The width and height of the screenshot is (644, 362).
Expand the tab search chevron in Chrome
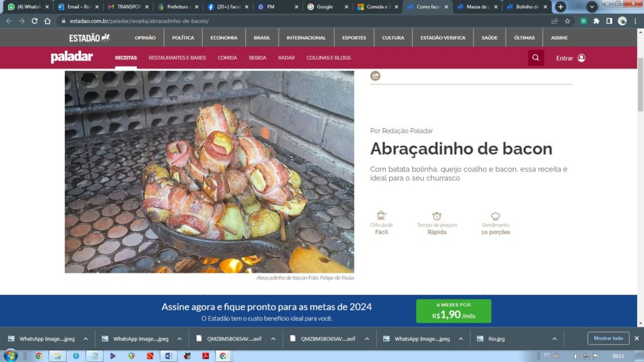coord(592,7)
